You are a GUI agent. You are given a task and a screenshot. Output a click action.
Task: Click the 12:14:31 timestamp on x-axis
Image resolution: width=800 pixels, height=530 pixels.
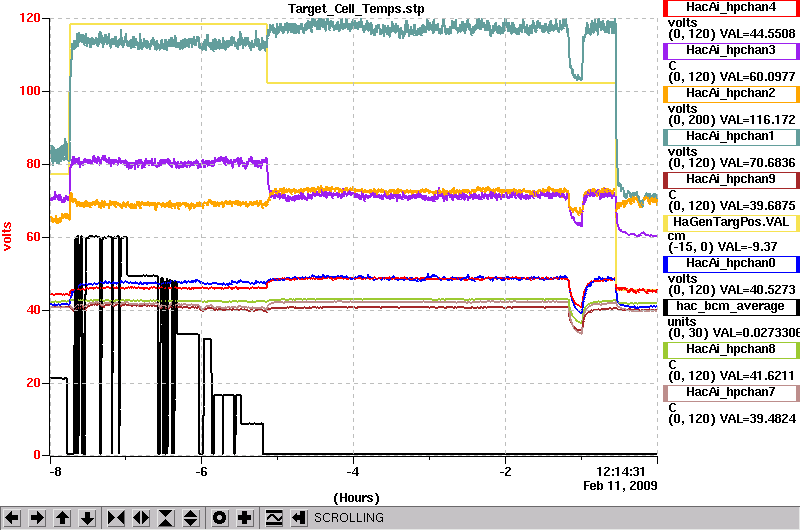point(620,471)
